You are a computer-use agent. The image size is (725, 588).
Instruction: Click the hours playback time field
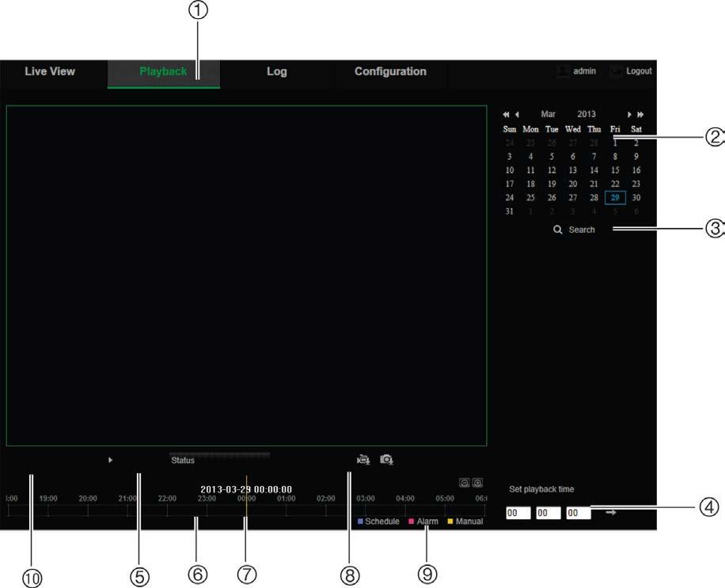coord(518,513)
